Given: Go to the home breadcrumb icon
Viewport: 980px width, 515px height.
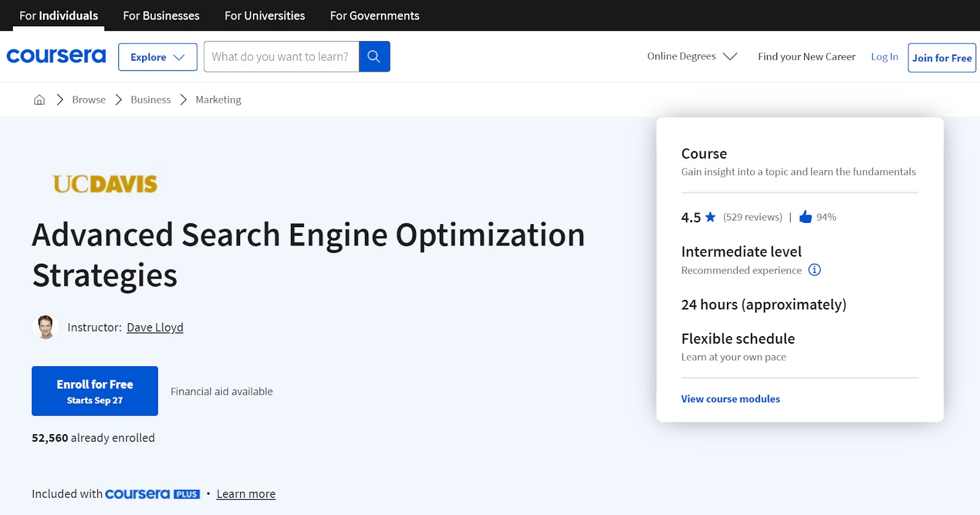Looking at the screenshot, I should pyautogui.click(x=39, y=100).
